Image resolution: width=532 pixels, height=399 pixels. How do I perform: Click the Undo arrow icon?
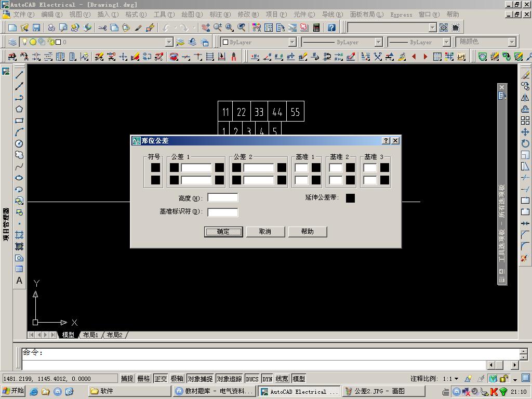click(166, 28)
